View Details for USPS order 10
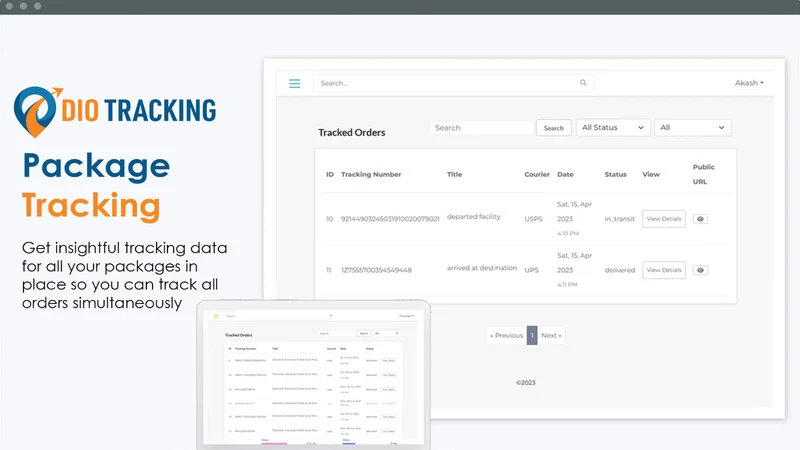Image resolution: width=800 pixels, height=450 pixels. pyautogui.click(x=664, y=219)
